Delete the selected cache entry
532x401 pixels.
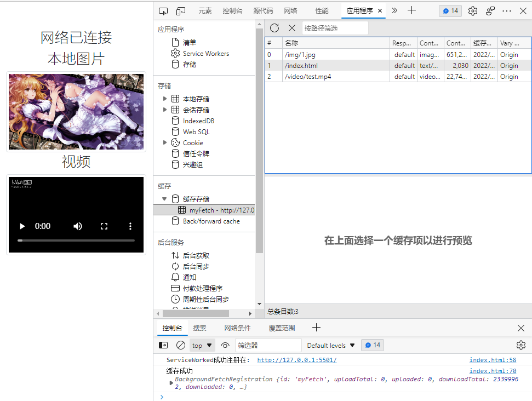click(291, 28)
